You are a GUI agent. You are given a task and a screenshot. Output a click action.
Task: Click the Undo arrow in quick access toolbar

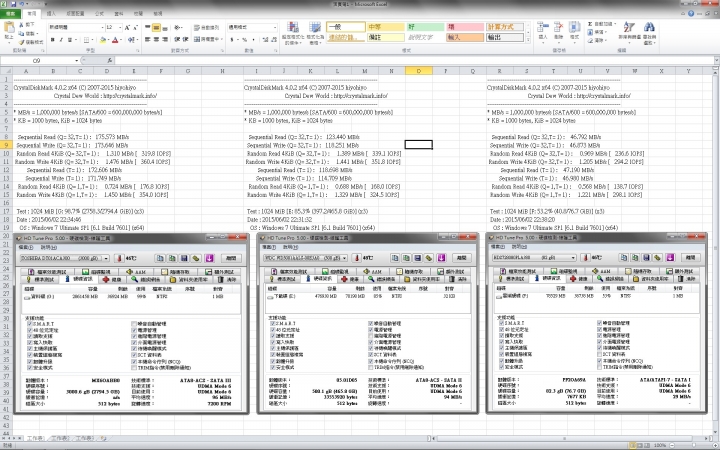[x=22, y=4]
